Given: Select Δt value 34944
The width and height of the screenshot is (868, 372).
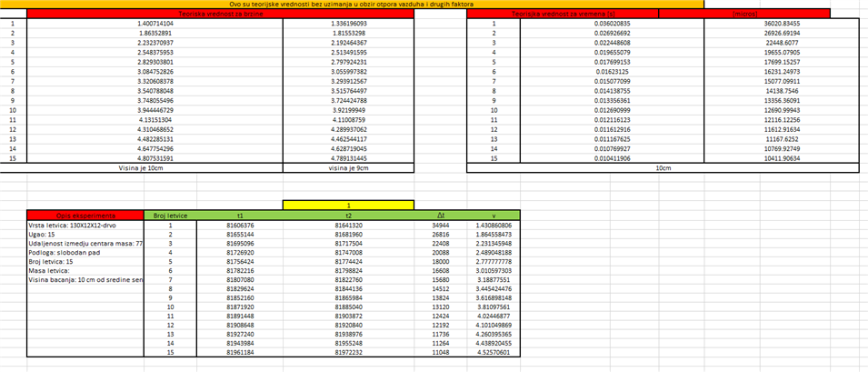Looking at the screenshot, I should coord(441,226).
